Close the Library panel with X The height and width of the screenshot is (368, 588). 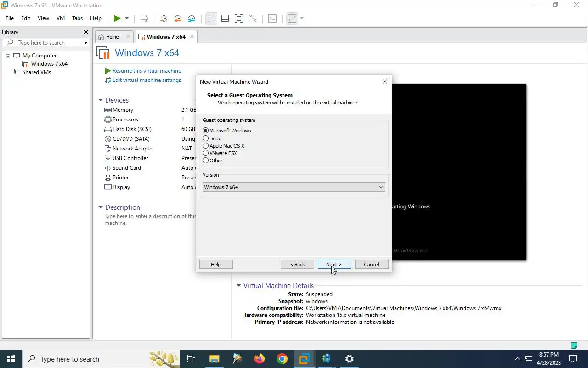[85, 32]
